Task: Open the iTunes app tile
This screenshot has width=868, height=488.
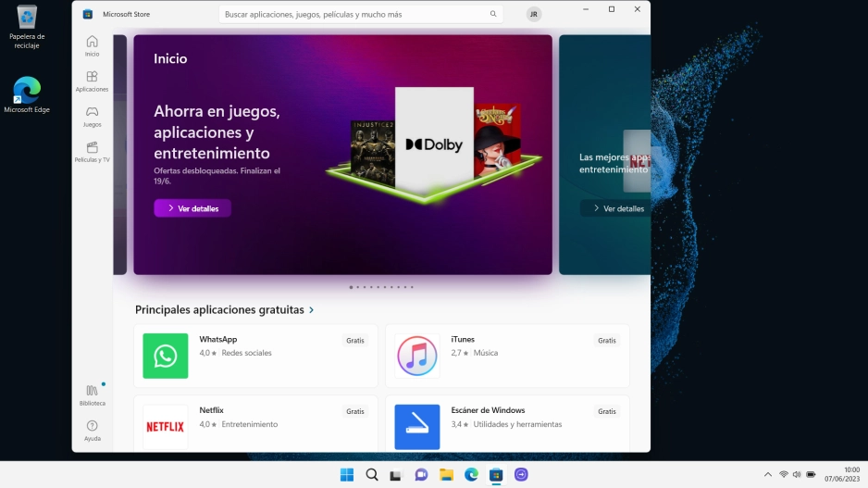Action: (508, 357)
